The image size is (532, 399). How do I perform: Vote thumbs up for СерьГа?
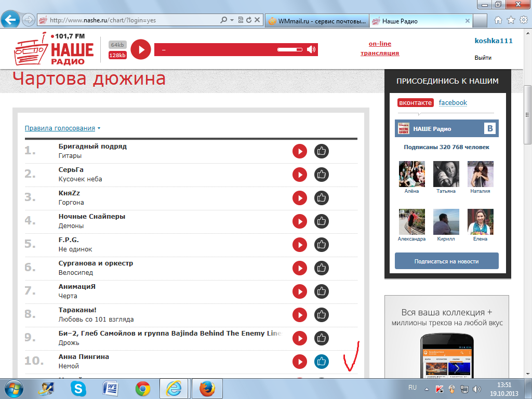pos(321,175)
